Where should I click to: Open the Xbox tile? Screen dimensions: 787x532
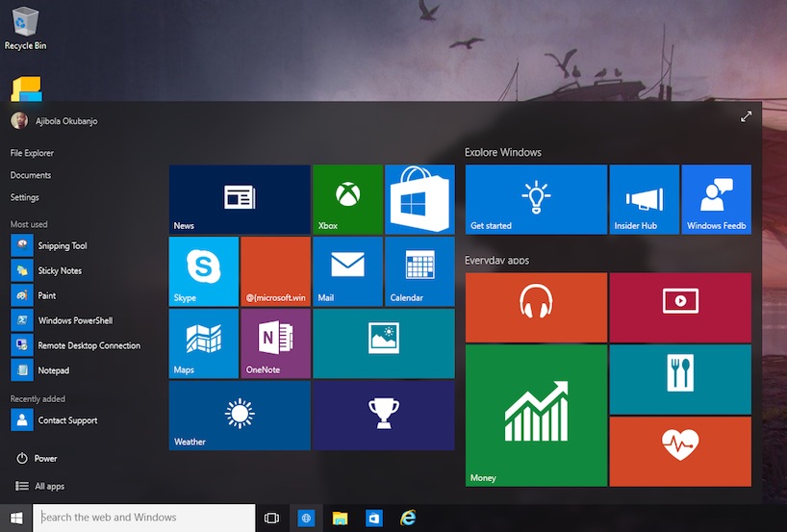point(347,199)
